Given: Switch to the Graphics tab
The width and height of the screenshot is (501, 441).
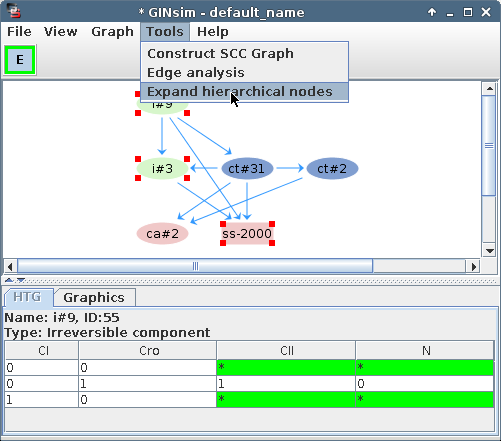Looking at the screenshot, I should pos(94,297).
